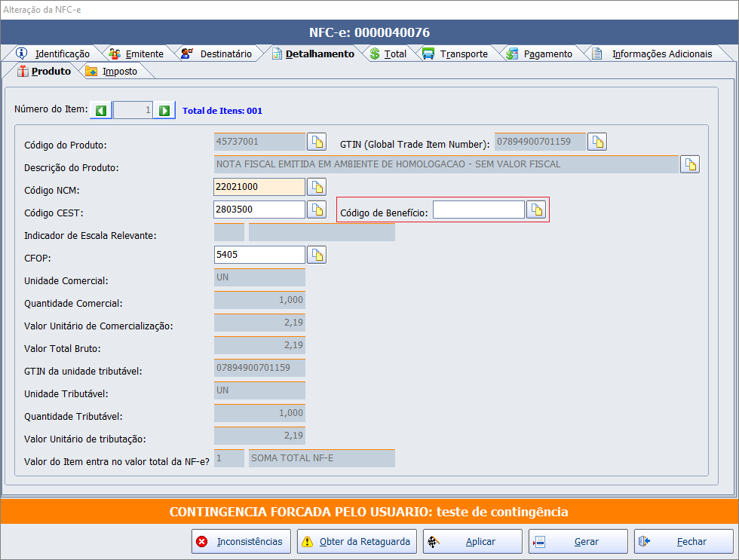Open the Emitente tab

pos(136,54)
